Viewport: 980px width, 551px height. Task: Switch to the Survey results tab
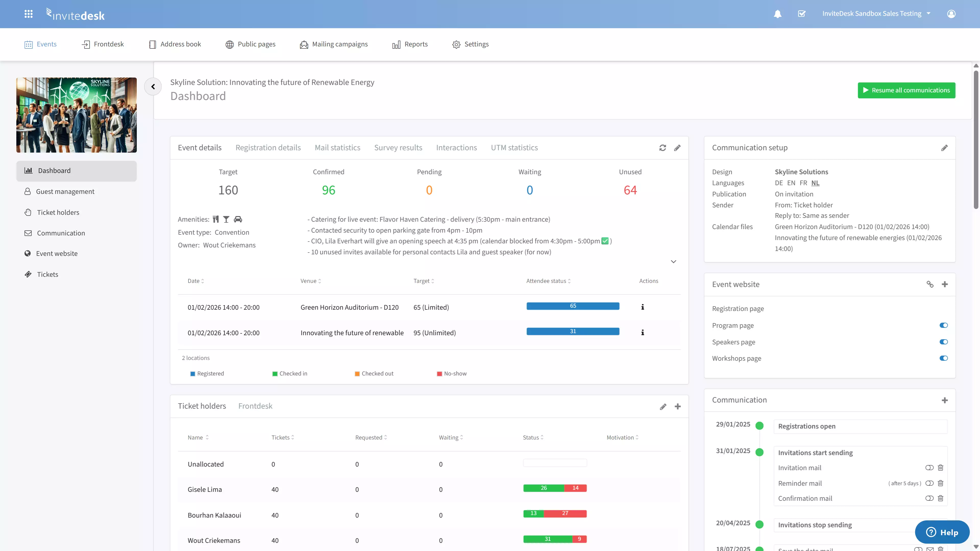click(398, 147)
